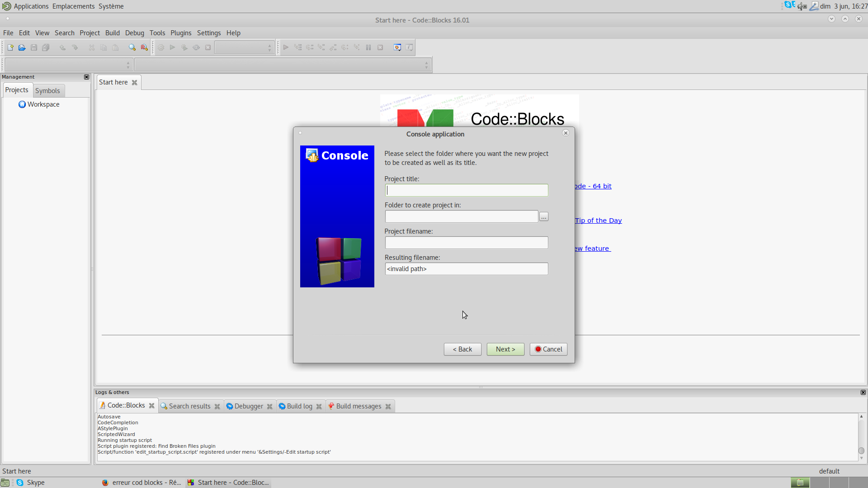The width and height of the screenshot is (868, 488).
Task: Switch to the Build messages tab
Action: (359, 406)
